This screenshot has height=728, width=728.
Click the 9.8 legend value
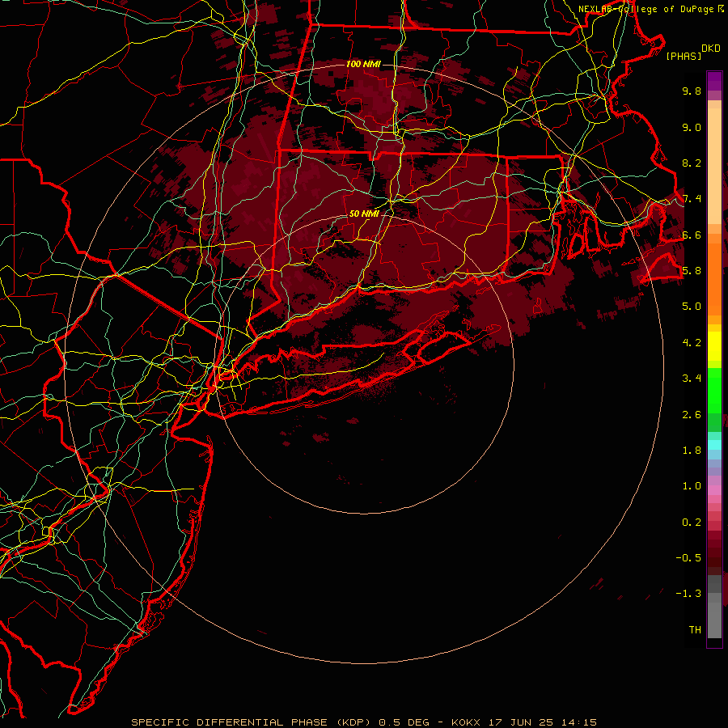(692, 91)
